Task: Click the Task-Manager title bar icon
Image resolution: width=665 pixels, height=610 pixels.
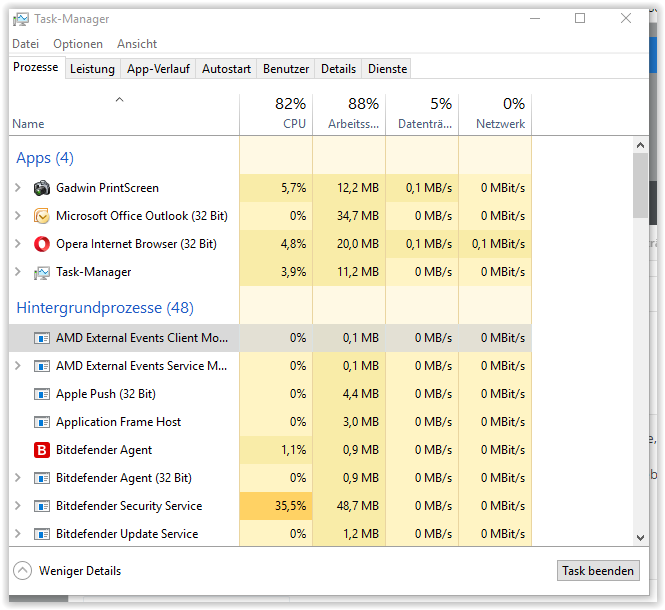Action: 21,19
